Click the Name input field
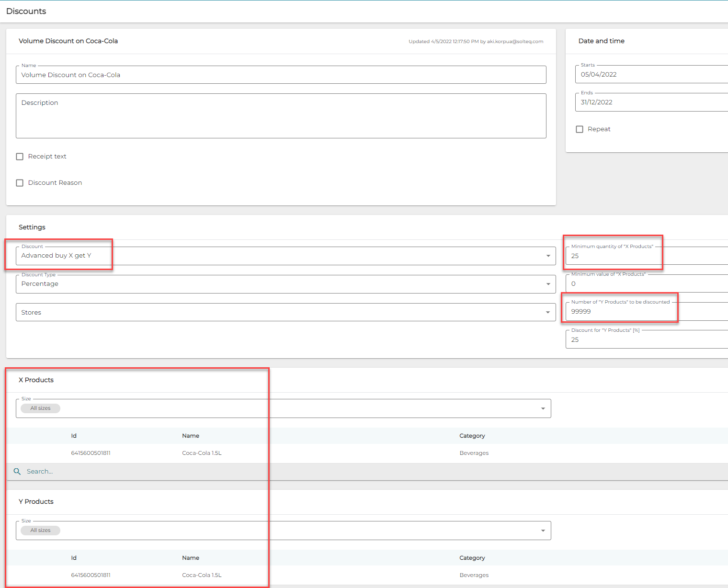 (x=281, y=75)
